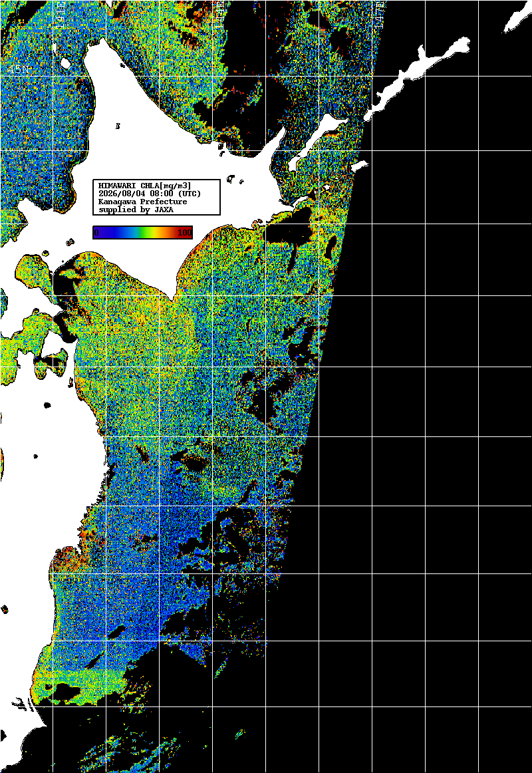Click the Kanagawa Prefecture label

142,202
